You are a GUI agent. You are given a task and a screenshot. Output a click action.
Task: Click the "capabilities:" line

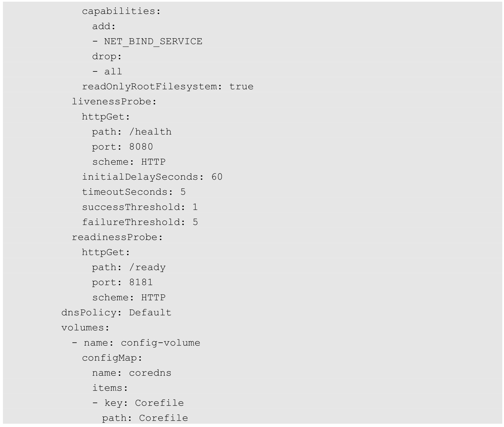[121, 11]
